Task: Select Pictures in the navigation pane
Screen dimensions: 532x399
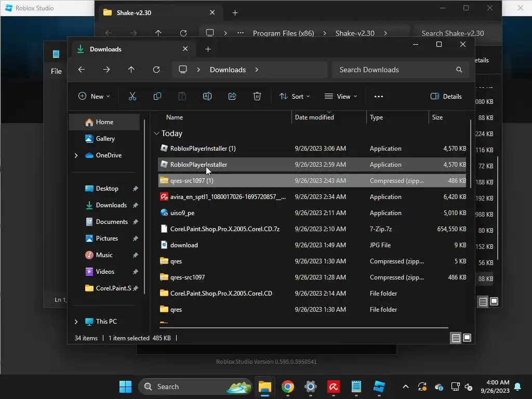Action: click(104, 238)
